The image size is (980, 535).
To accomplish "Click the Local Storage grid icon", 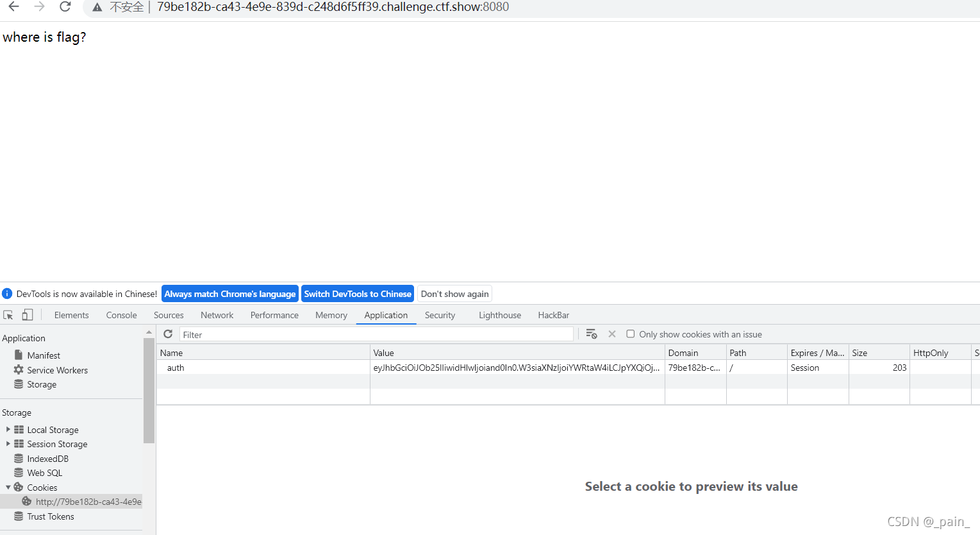I will 19,430.
